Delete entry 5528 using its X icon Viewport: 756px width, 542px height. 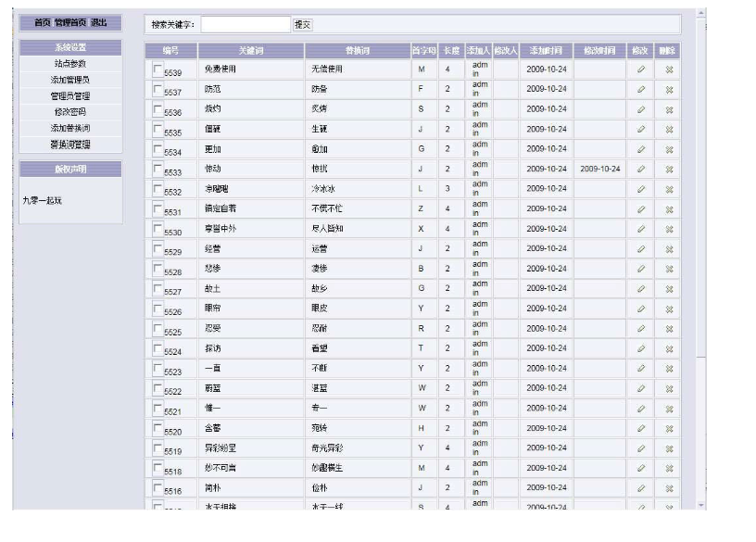(x=669, y=270)
